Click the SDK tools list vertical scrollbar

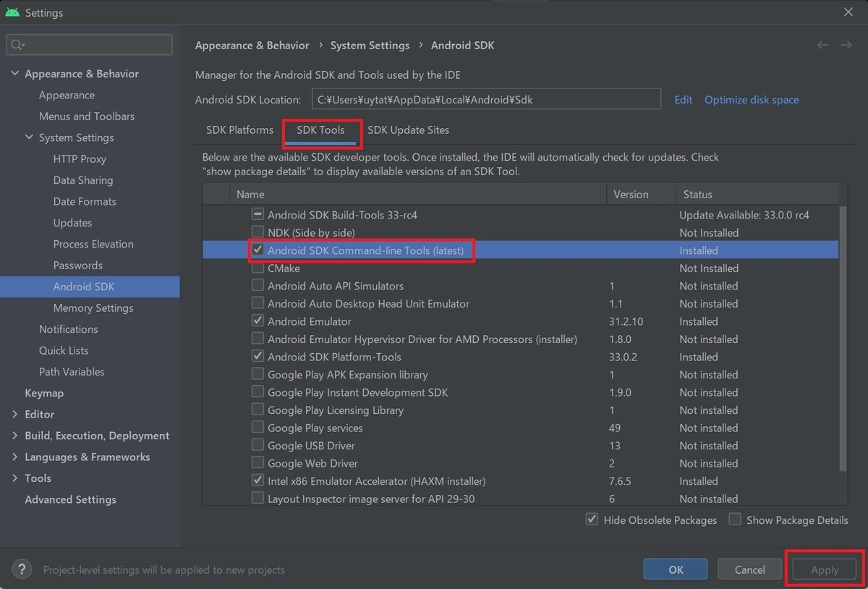(843, 339)
